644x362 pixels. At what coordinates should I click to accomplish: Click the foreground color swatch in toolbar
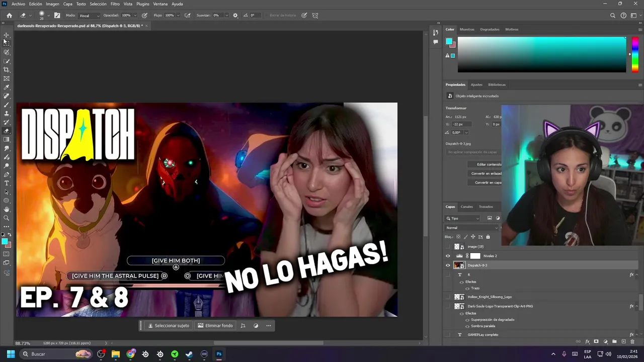5,242
